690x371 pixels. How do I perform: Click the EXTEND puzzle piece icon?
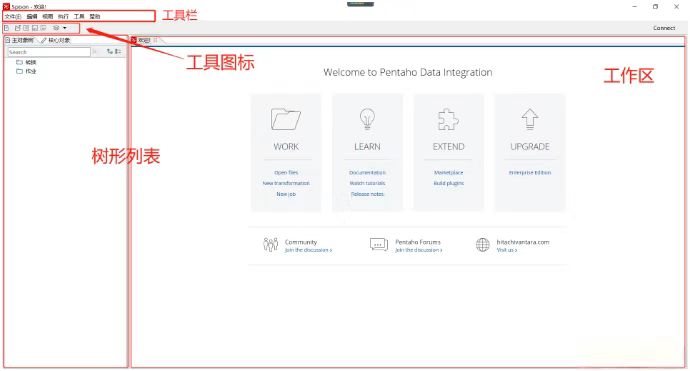[x=448, y=119]
